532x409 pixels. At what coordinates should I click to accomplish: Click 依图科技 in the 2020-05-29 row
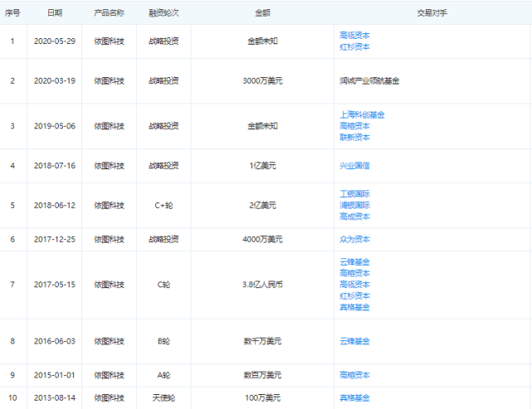click(110, 41)
